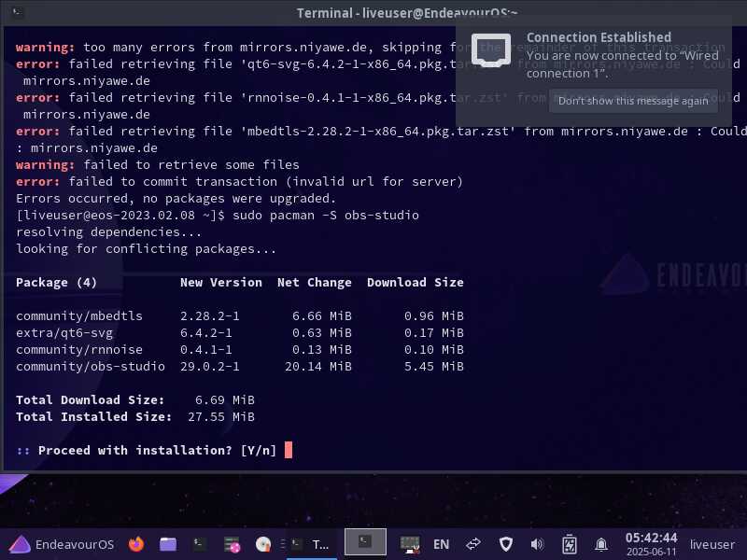The width and height of the screenshot is (747, 560).
Task: Click the 29.0.2-1 version value
Action: click(x=209, y=366)
